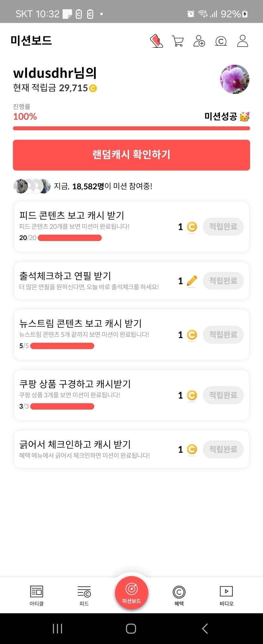The height and width of the screenshot is (644, 263).
Task: Open the shopping cart icon
Action: pos(177,41)
